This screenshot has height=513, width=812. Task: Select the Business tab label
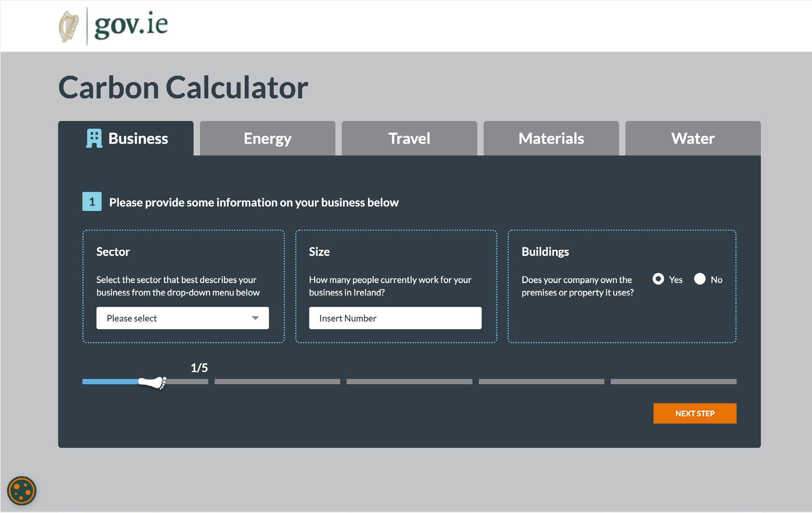(x=138, y=138)
